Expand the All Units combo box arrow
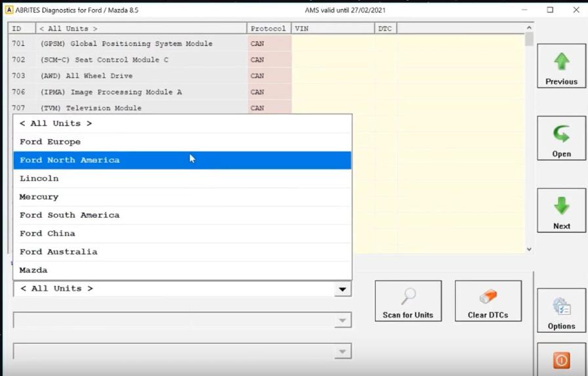The image size is (588, 376). click(x=342, y=289)
